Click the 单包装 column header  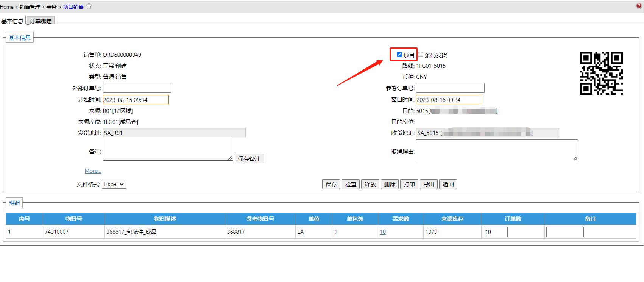355,219
